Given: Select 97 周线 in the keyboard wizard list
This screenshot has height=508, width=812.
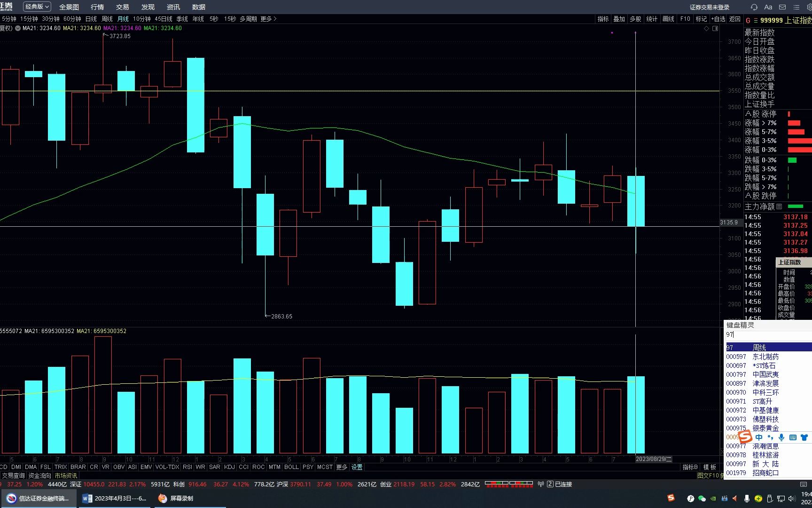Looking at the screenshot, I should pyautogui.click(x=768, y=347).
